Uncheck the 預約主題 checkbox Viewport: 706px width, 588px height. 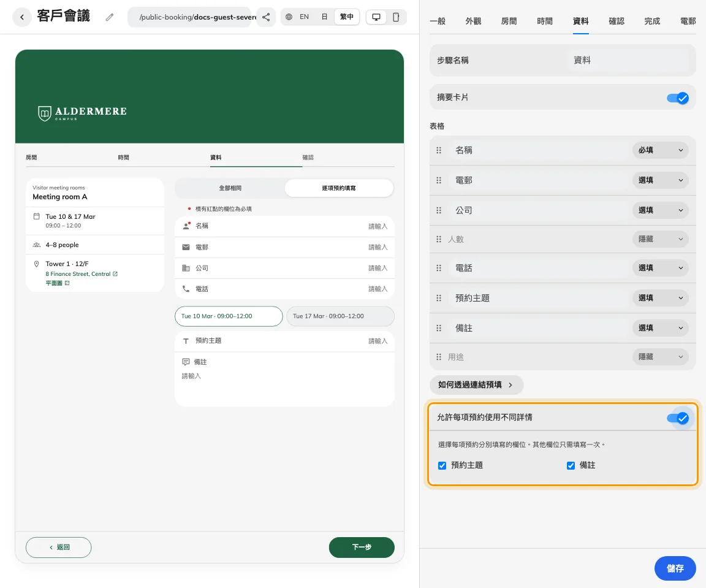[442, 465]
